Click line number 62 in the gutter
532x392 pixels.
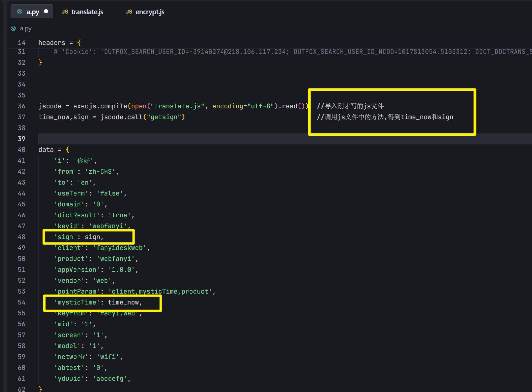point(21,389)
